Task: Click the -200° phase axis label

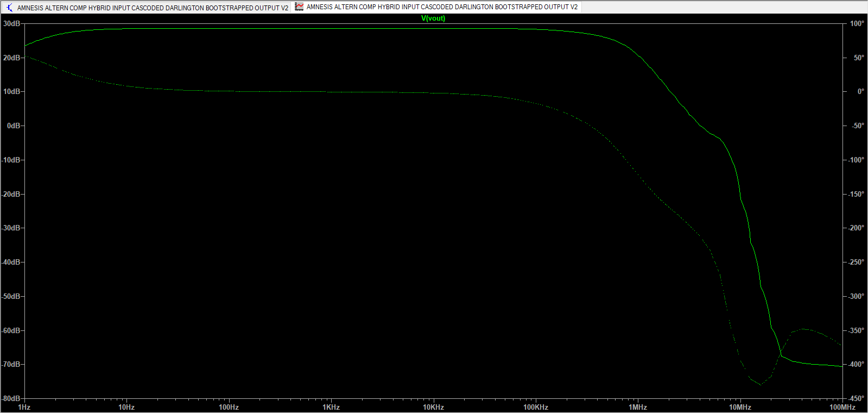Action: tap(857, 228)
